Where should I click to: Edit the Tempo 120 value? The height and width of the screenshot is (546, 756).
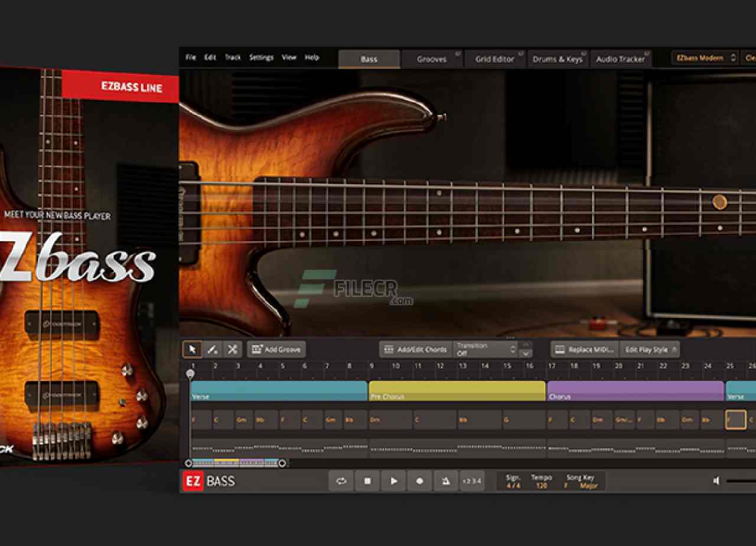(x=542, y=486)
